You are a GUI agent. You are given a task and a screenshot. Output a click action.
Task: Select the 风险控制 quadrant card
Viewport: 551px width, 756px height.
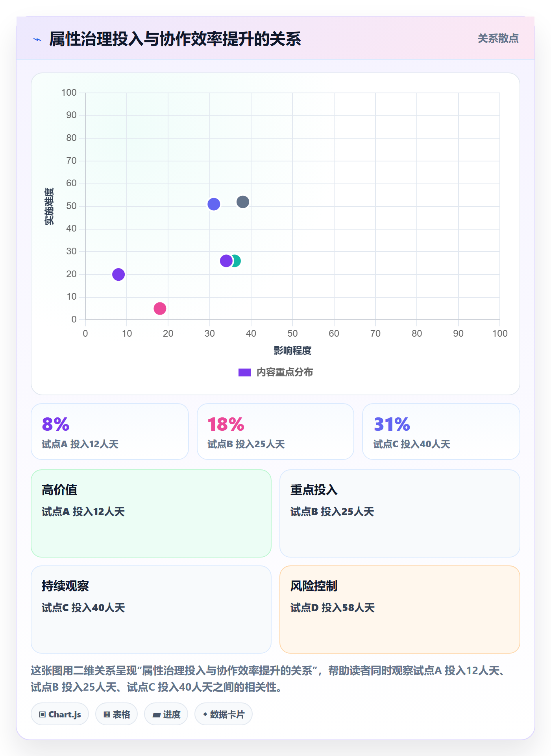pos(400,610)
